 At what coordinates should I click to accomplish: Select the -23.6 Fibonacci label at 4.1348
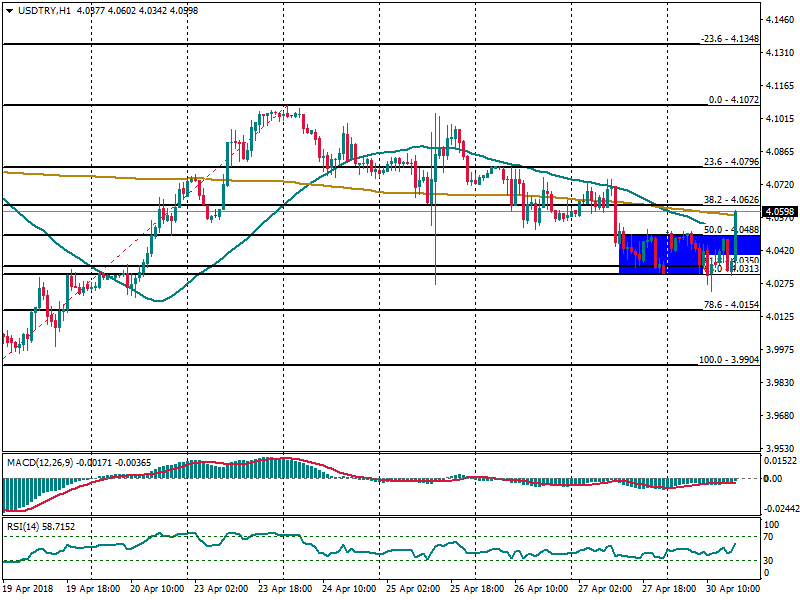(x=729, y=39)
